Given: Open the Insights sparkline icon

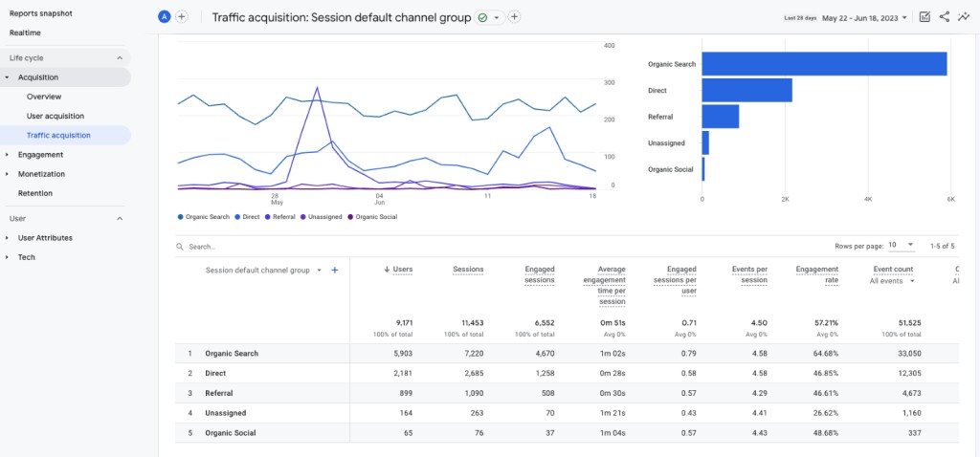Looking at the screenshot, I should (963, 17).
